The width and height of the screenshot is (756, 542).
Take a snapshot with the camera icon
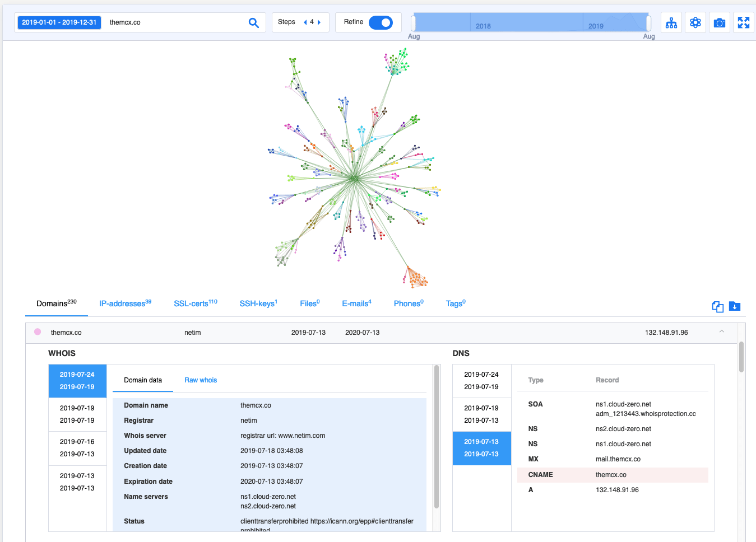[719, 22]
